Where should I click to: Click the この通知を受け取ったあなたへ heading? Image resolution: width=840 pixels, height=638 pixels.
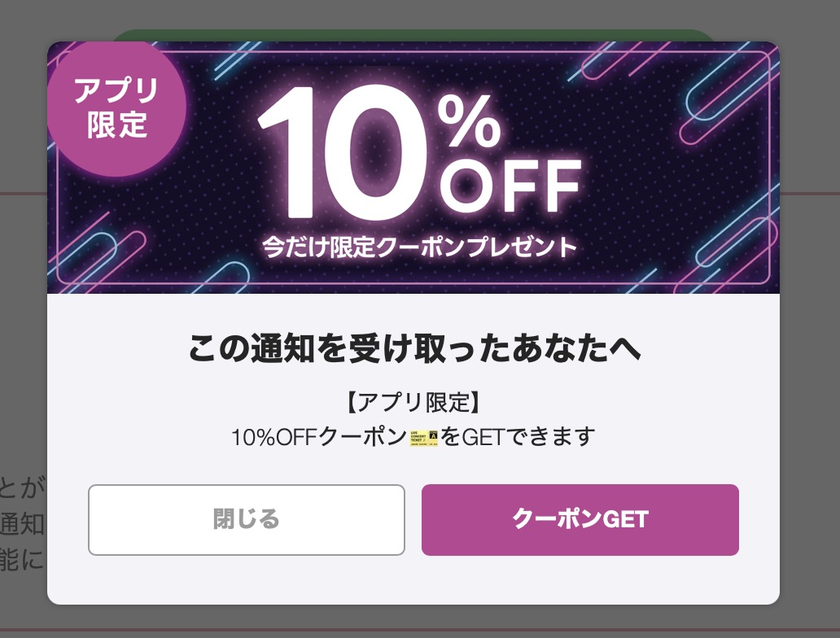pyautogui.click(x=413, y=349)
